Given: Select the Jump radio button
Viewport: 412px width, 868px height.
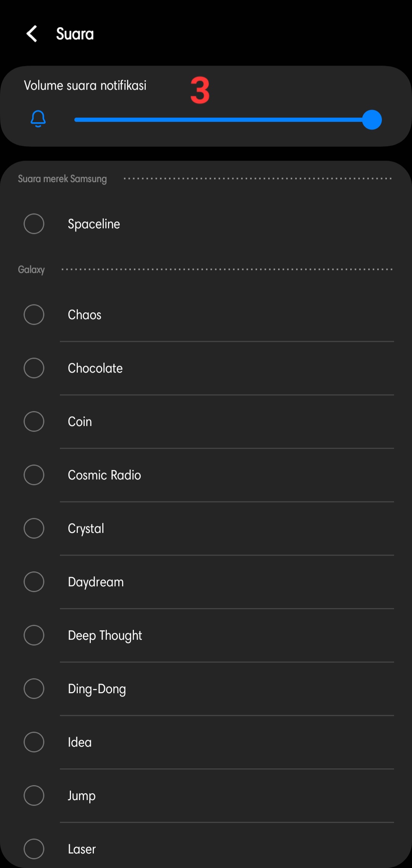Looking at the screenshot, I should click(34, 795).
